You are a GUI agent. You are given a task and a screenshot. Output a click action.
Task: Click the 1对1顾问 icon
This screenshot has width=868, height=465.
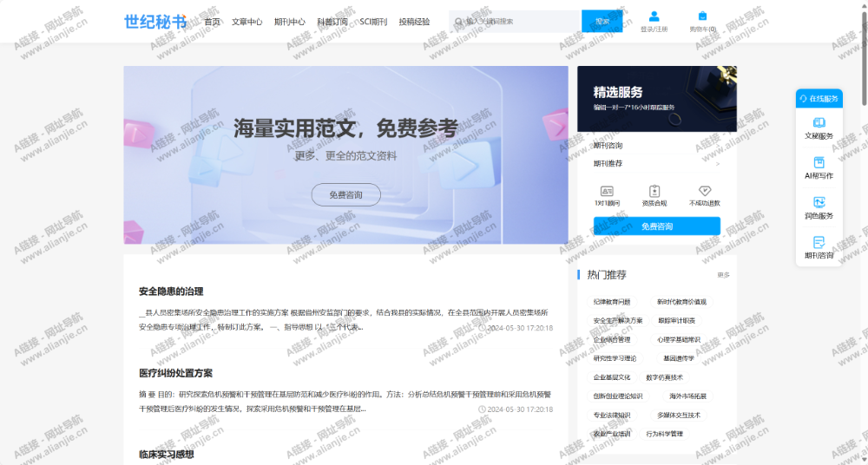(607, 191)
